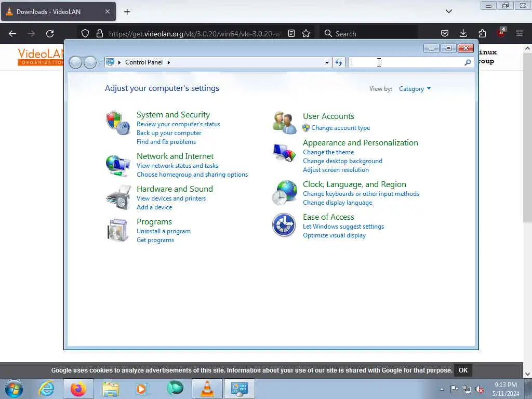Open the Uninstall a program link
Viewport: 532px width, 399px height.
(x=164, y=231)
